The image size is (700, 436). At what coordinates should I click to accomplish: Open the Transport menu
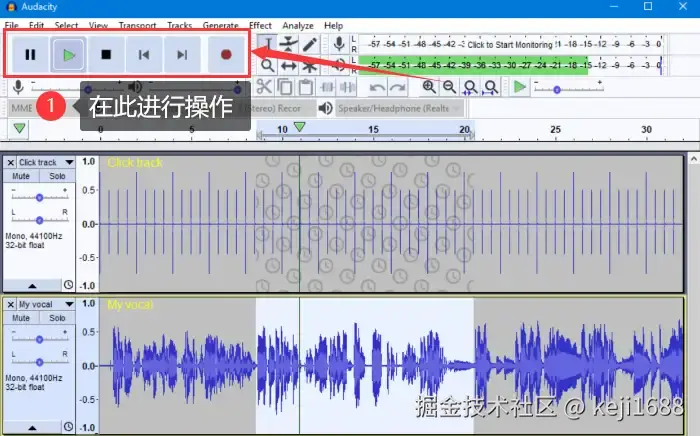pyautogui.click(x=138, y=25)
